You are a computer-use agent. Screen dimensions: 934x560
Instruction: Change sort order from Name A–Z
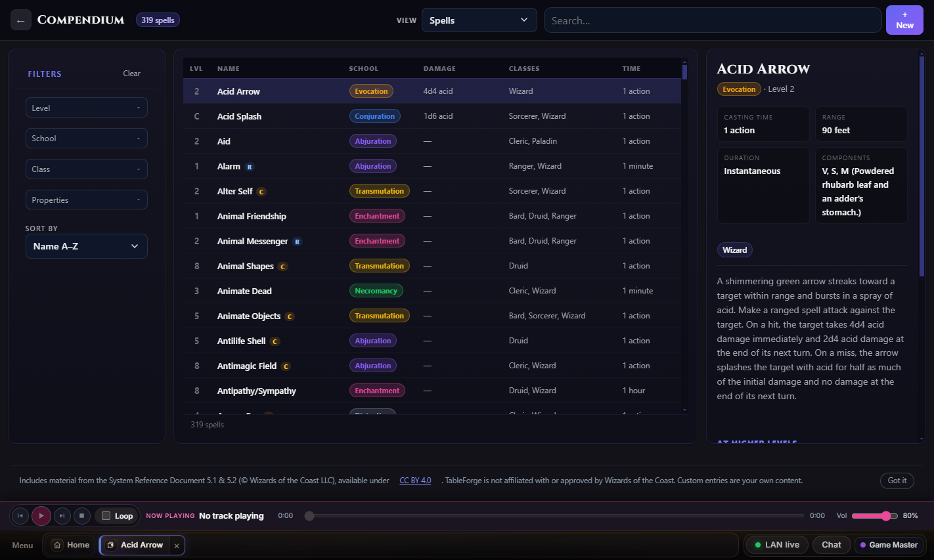tap(86, 246)
